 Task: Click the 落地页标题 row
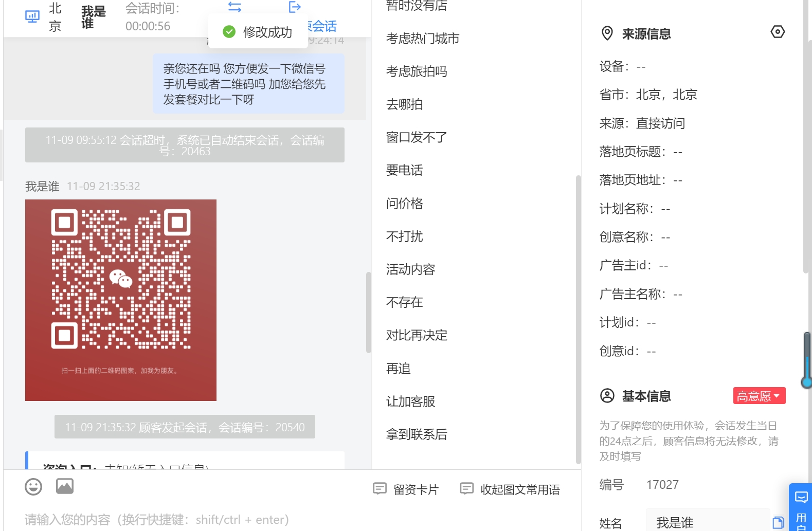(641, 152)
